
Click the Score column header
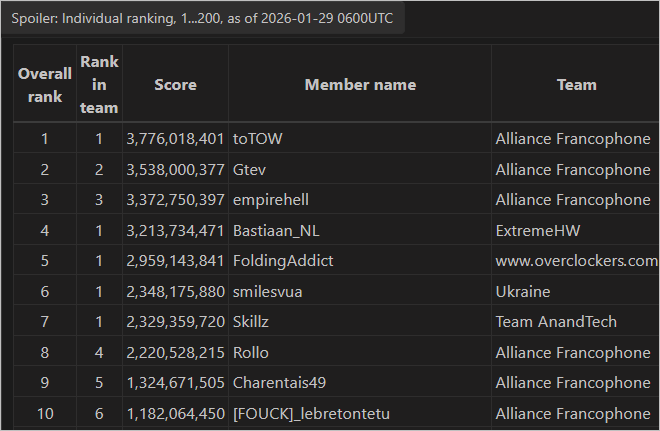coord(175,85)
